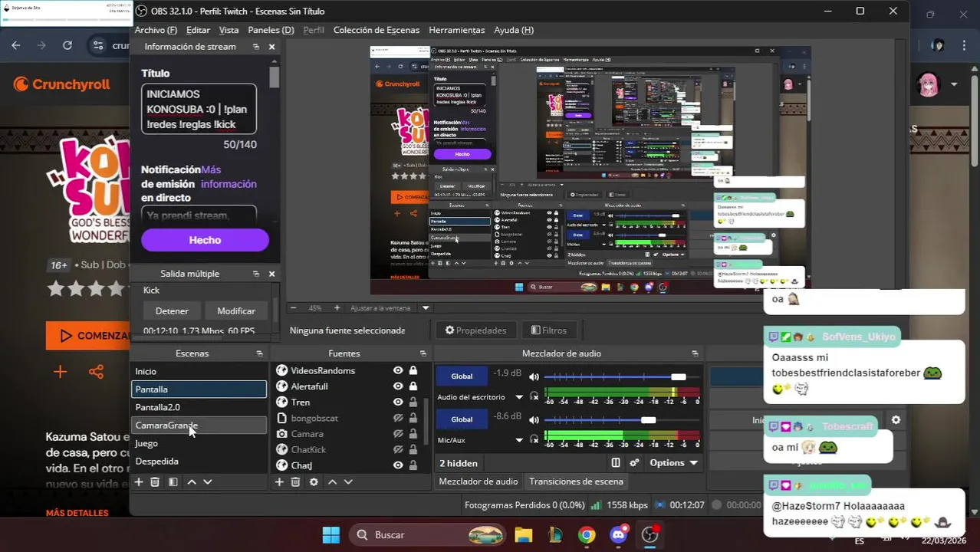980x552 pixels.
Task: Open Más información link
Action: (x=229, y=177)
